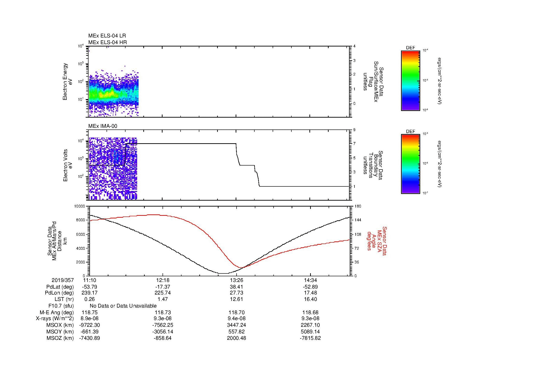Click the '14:34' time tick label
This screenshot has width=555, height=392.
pos(310,280)
